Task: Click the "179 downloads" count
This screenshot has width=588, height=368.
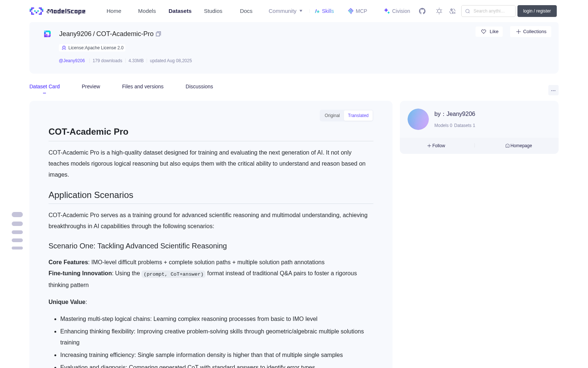Action: (x=107, y=61)
